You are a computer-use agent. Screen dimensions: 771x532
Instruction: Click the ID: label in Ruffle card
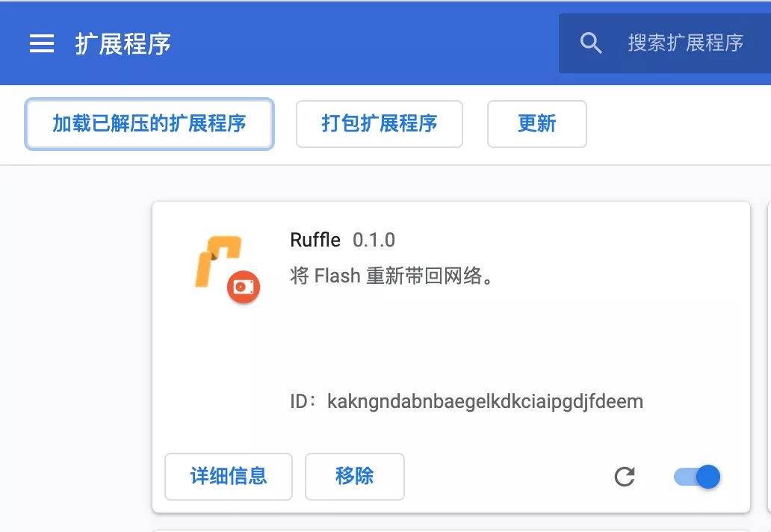[303, 401]
